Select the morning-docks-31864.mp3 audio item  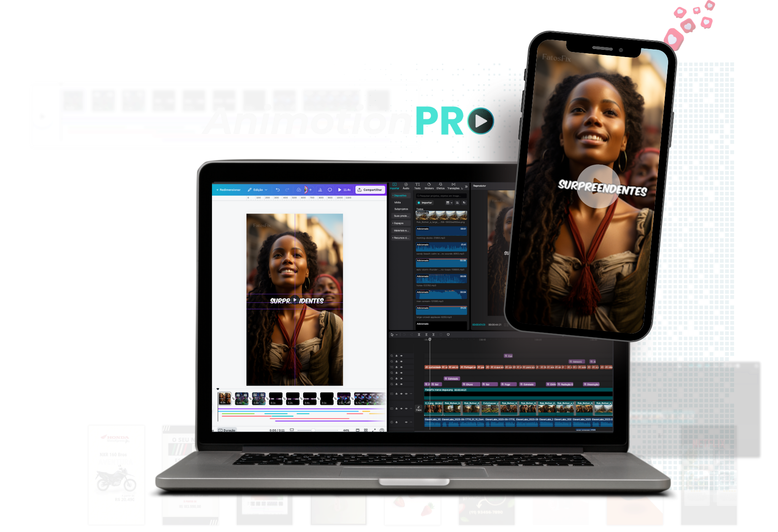point(441,231)
